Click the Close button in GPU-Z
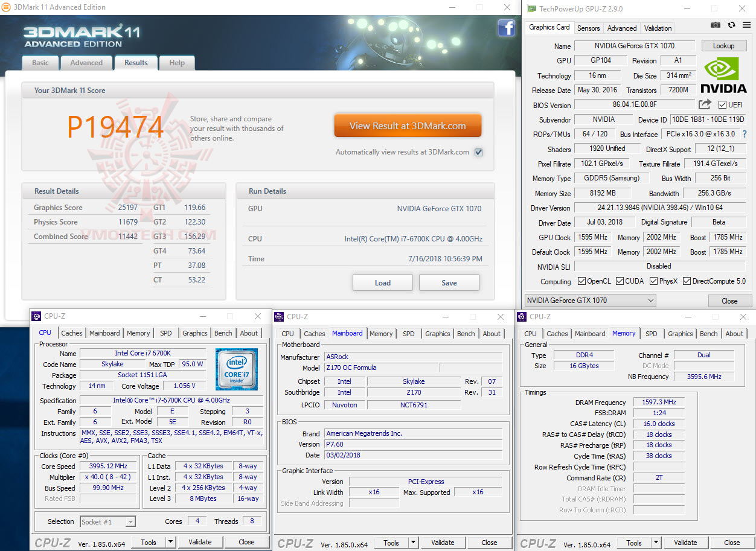Screen dimensions: 756x551 (x=729, y=301)
